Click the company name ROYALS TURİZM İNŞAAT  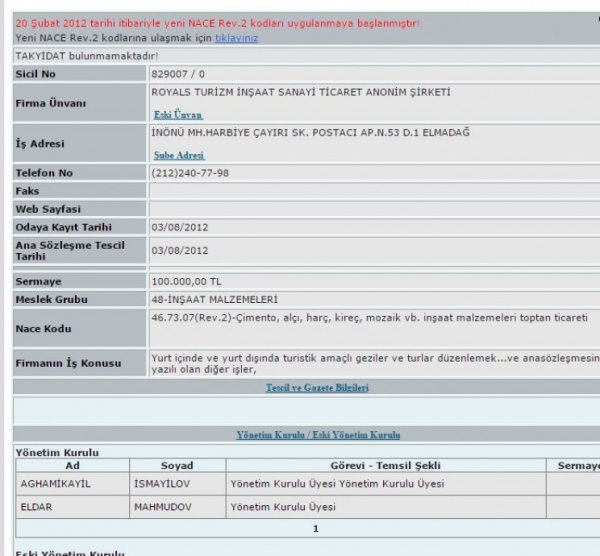(x=301, y=93)
